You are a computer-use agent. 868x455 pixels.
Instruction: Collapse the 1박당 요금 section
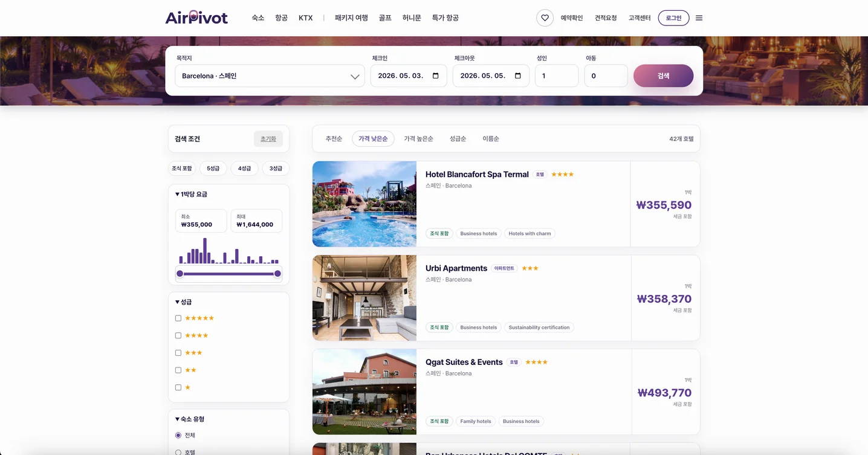click(191, 195)
